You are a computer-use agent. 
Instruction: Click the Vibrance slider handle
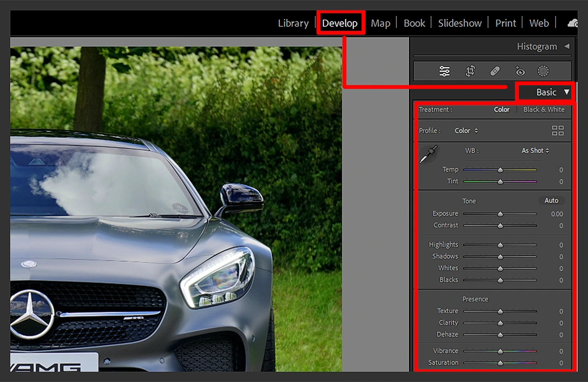(500, 351)
